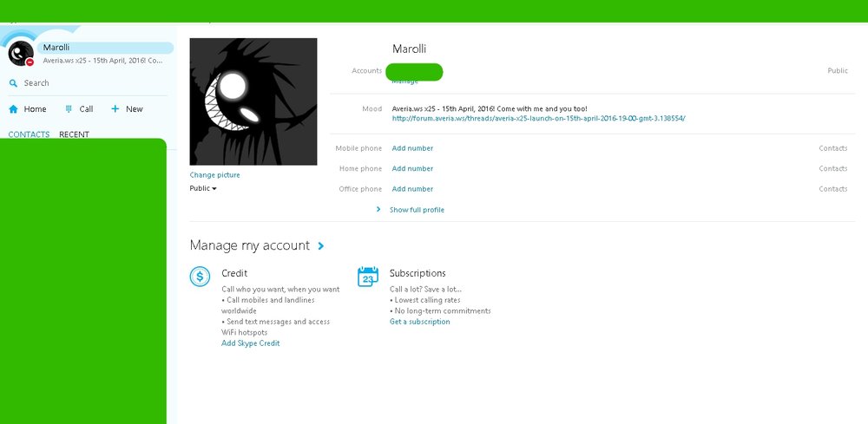The height and width of the screenshot is (424, 868).
Task: Switch to the Contacts tab
Action: tap(29, 134)
